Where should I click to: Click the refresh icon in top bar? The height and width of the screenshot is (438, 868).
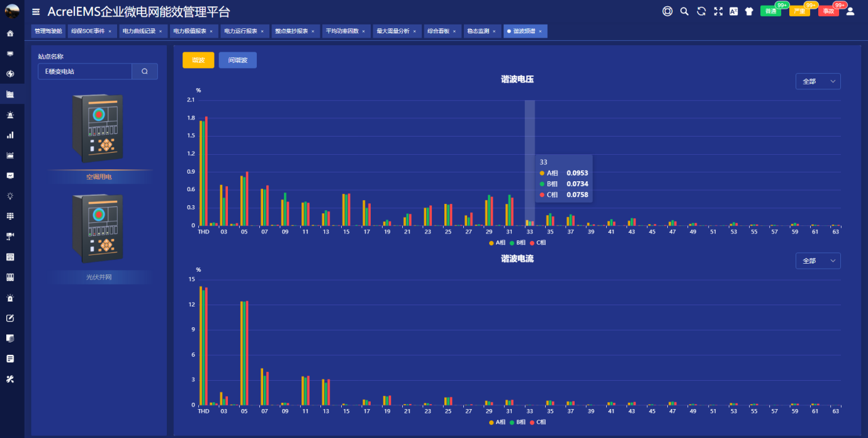pos(701,11)
